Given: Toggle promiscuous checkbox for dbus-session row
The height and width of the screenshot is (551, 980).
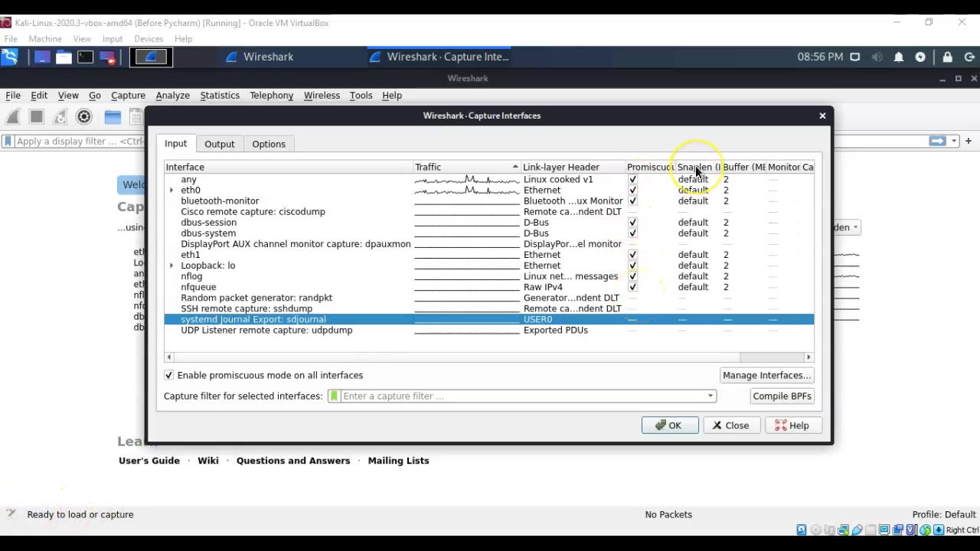Looking at the screenshot, I should [x=632, y=223].
